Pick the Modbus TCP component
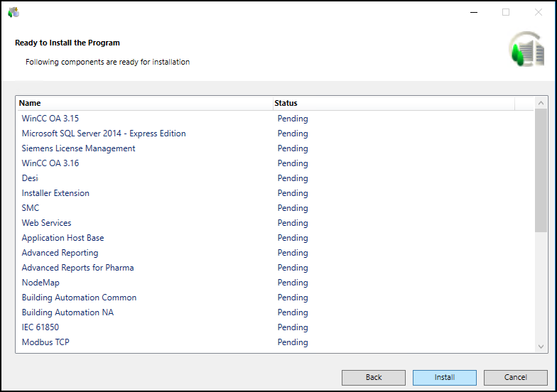 pyautogui.click(x=45, y=342)
